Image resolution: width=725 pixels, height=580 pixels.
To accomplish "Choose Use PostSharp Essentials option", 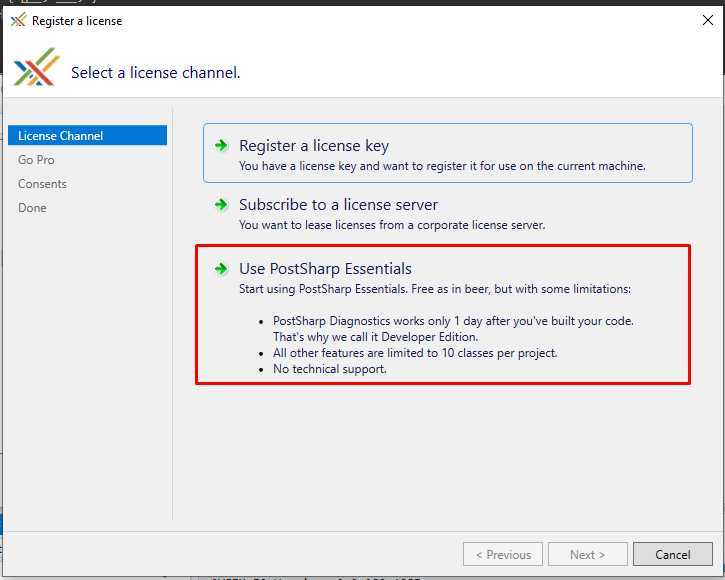I will point(443,315).
